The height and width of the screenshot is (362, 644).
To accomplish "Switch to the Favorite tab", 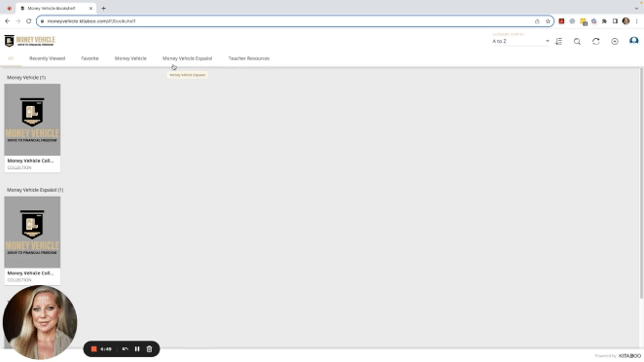I will [89, 58].
